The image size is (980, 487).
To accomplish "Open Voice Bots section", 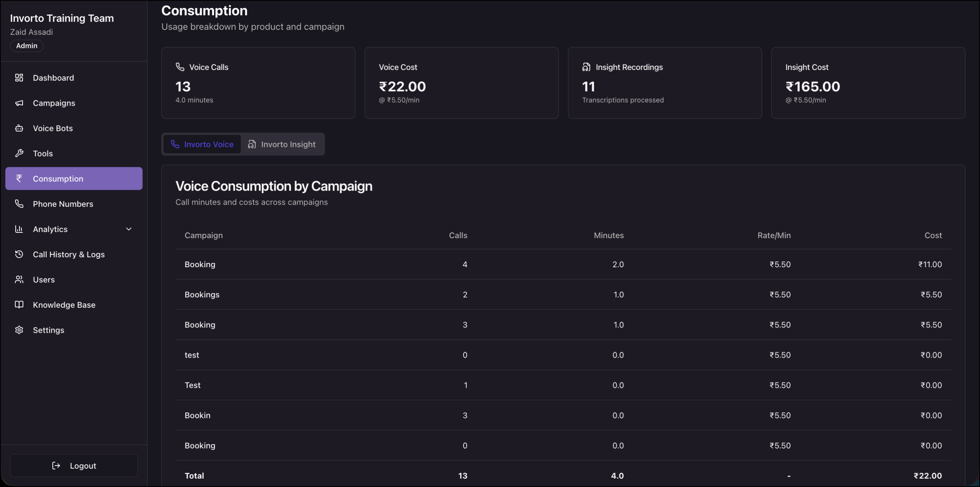I will pyautogui.click(x=74, y=128).
